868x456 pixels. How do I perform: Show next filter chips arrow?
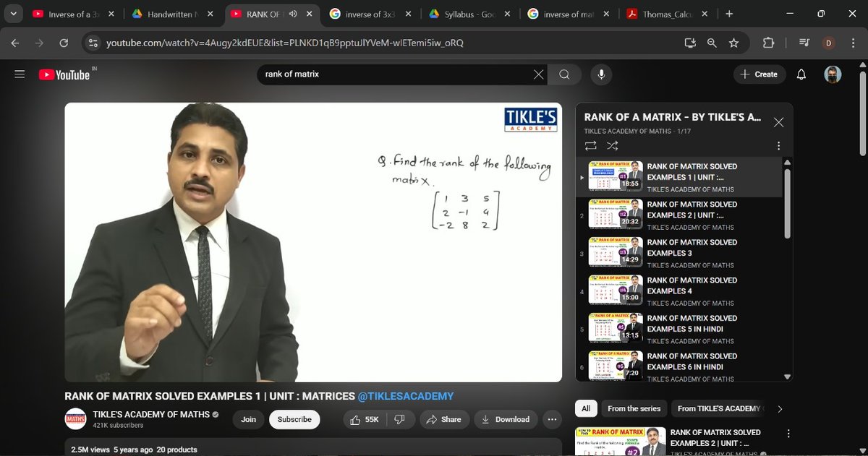[x=780, y=409]
